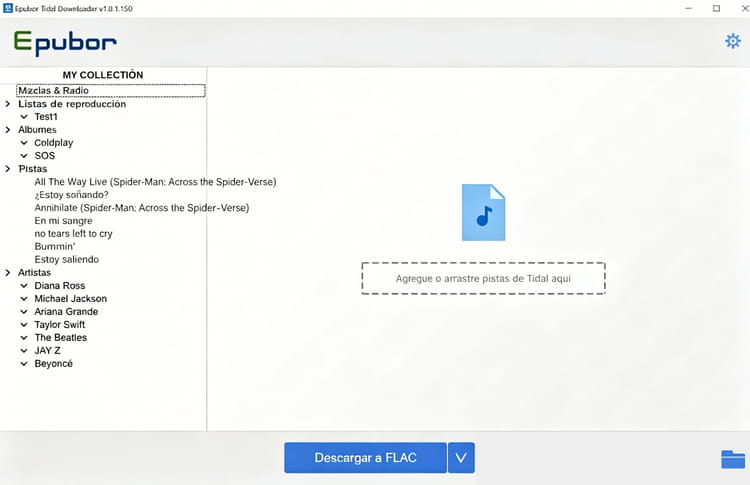The height and width of the screenshot is (485, 750).
Task: Toggle the chevron beside Michael Jackson
Action: coord(24,298)
